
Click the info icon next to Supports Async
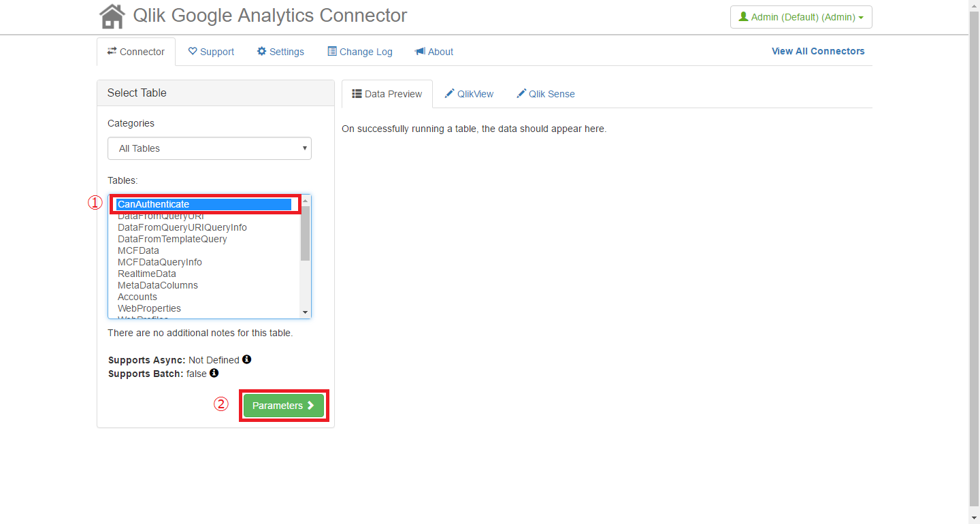(247, 359)
